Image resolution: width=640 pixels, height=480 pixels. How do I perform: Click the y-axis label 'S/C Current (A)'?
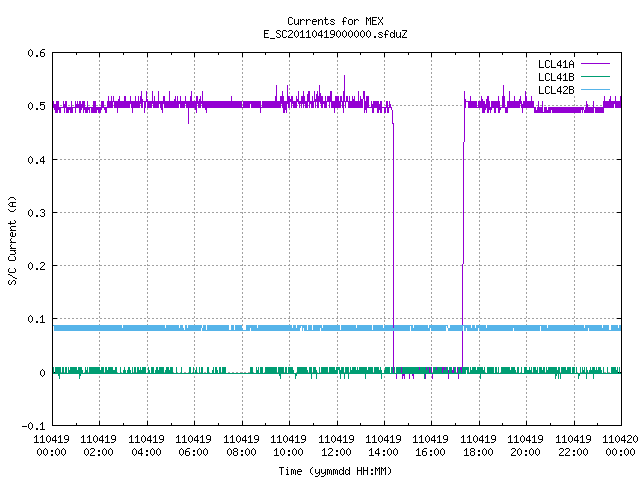click(12, 240)
